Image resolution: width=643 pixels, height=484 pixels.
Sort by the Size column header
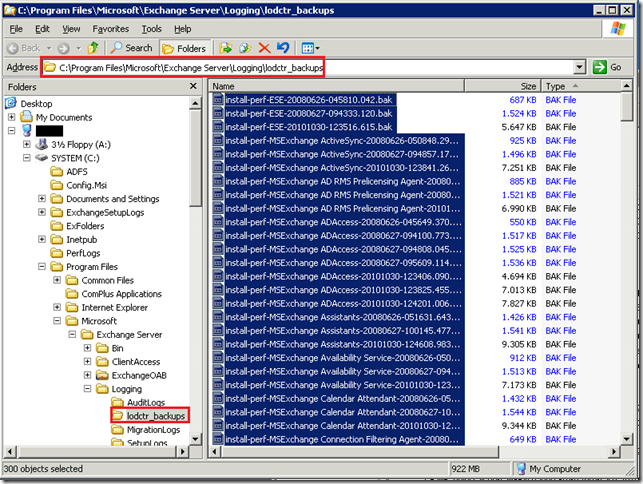[503, 86]
